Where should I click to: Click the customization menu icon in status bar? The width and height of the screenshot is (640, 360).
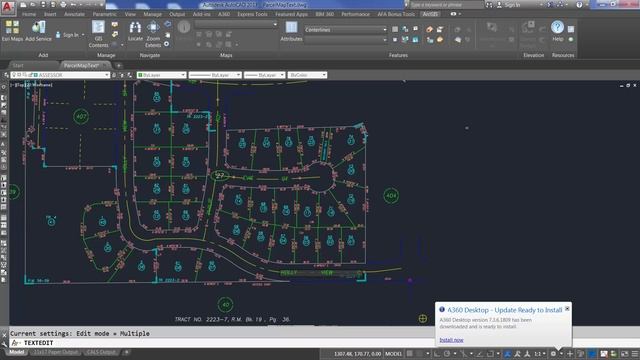[635, 354]
